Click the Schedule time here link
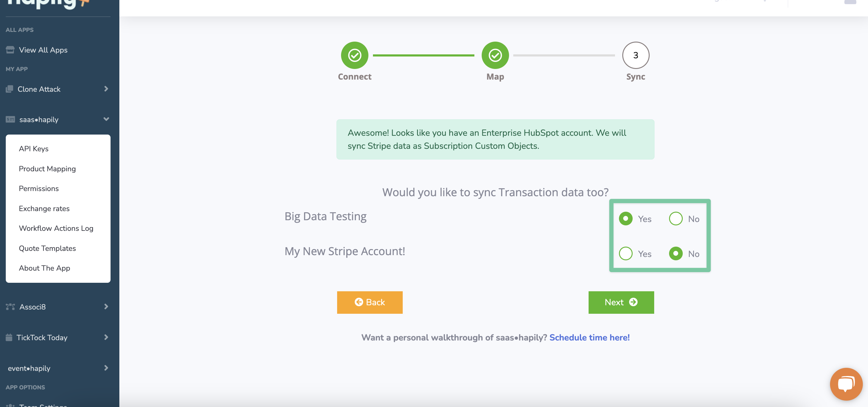Screen dimensions: 868x407 pyautogui.click(x=589, y=337)
